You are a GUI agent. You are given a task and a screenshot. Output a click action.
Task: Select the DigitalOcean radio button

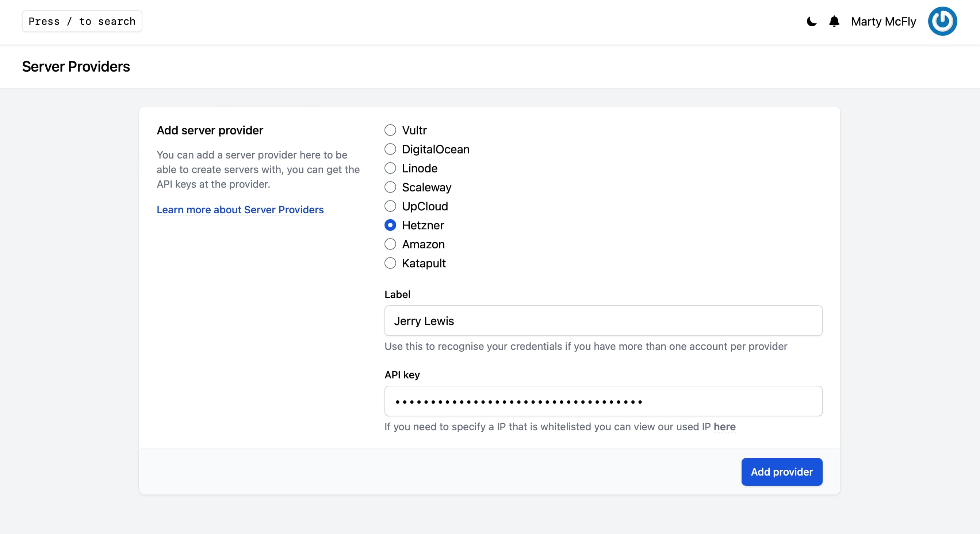389,149
